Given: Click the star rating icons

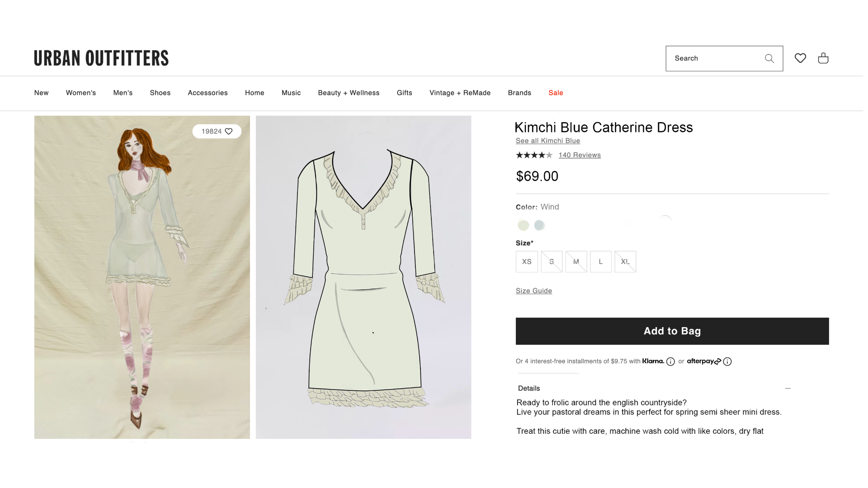Looking at the screenshot, I should pos(534,155).
